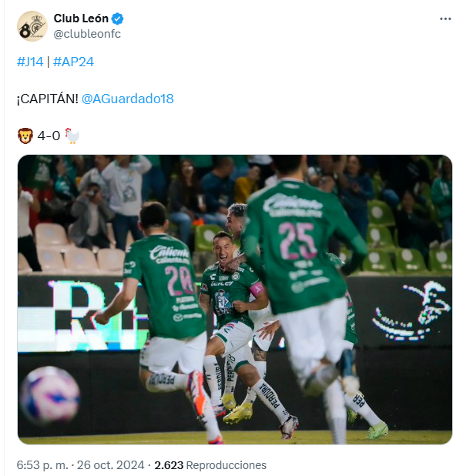Click the soccer ball in photo
This screenshot has height=476, width=463.
(x=50, y=394)
